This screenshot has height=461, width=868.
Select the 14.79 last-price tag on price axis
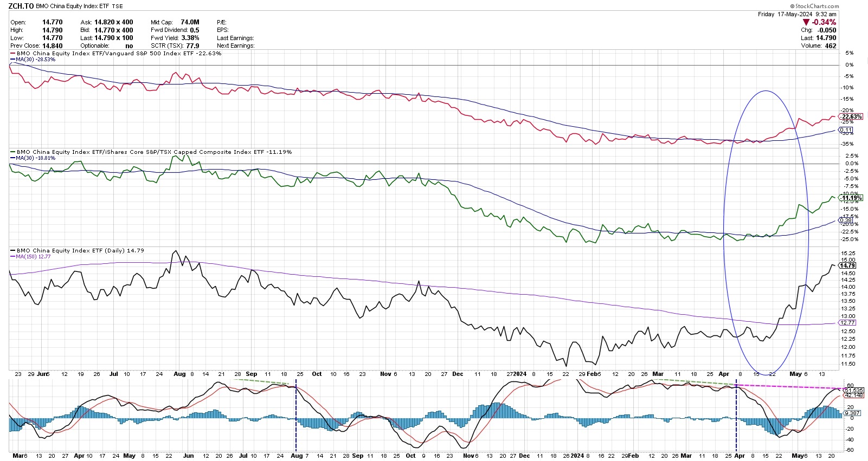pos(847,265)
